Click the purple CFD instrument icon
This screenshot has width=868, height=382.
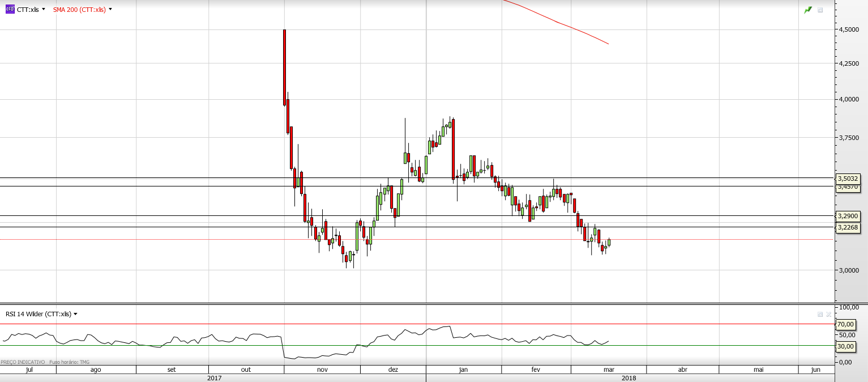point(10,9)
